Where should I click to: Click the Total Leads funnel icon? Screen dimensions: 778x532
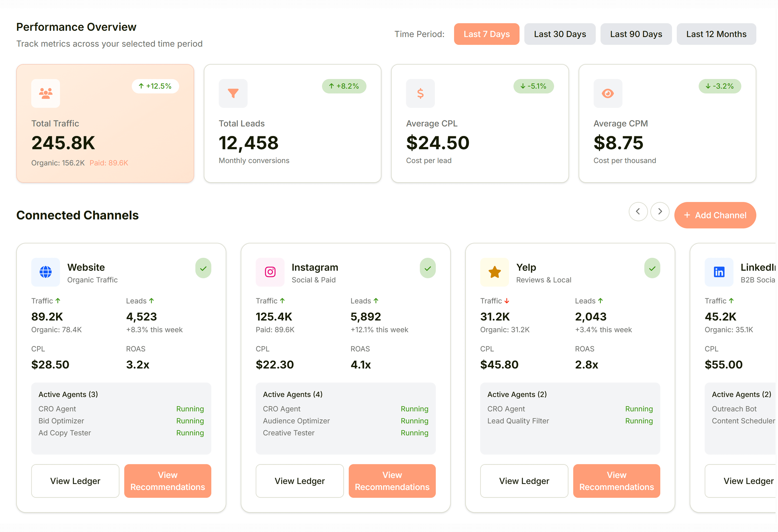[233, 93]
